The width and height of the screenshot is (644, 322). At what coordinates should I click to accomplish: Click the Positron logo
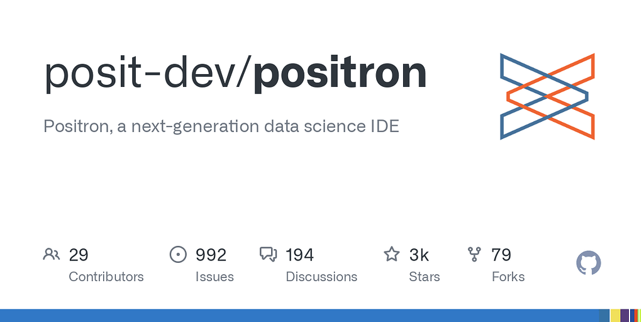point(548,96)
